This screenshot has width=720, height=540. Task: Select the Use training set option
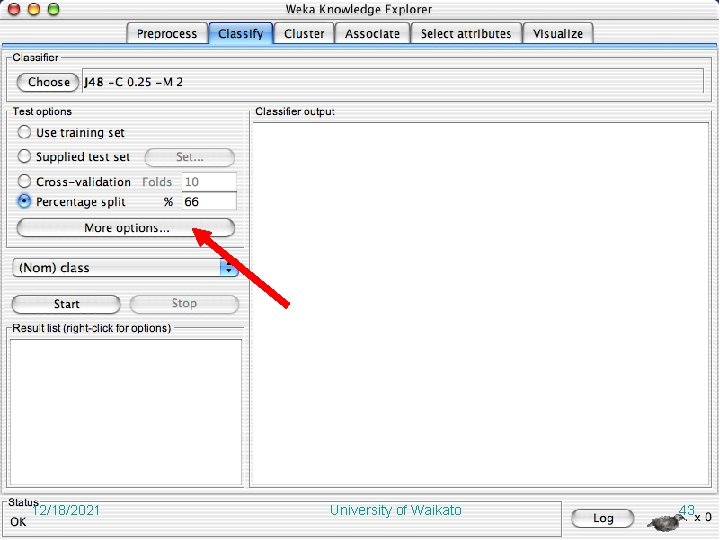point(24,132)
